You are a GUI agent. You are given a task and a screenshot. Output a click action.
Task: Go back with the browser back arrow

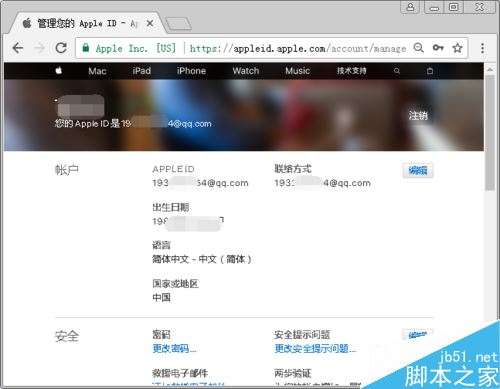point(18,48)
